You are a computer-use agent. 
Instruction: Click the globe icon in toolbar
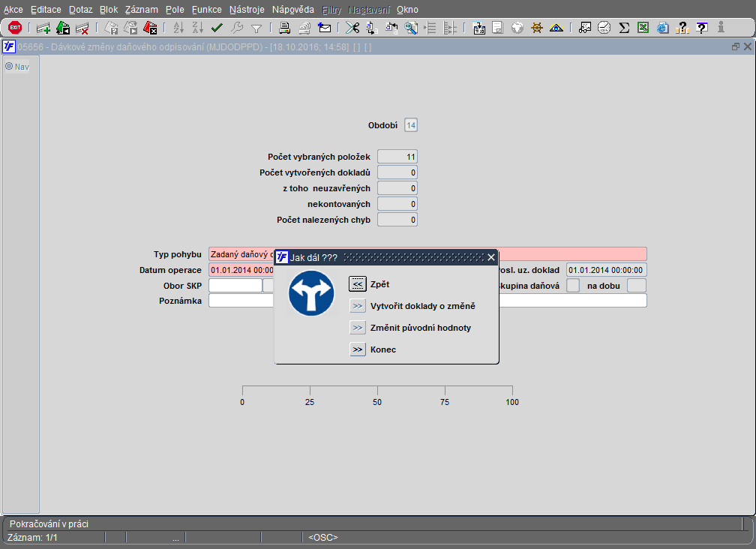pos(517,28)
